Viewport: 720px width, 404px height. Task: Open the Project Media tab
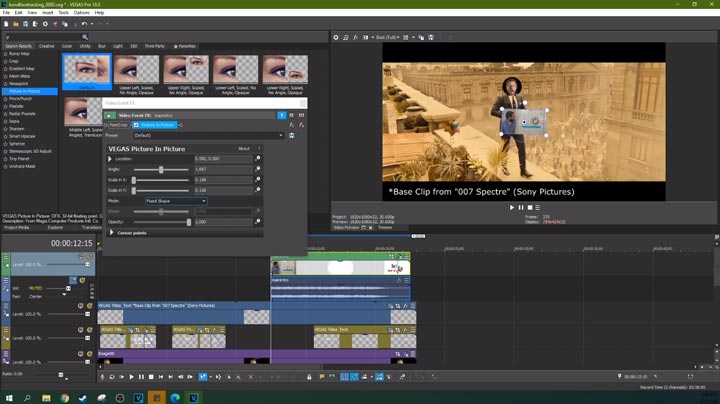(17, 227)
